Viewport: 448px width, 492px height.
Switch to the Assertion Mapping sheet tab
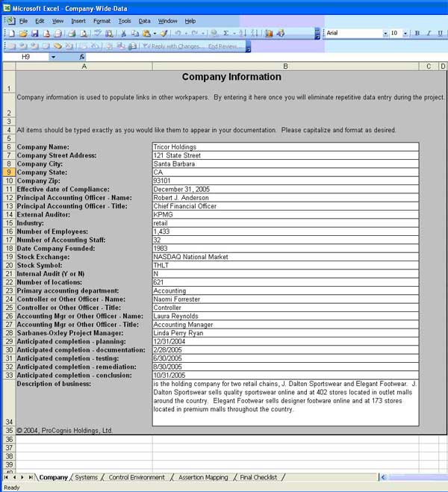(203, 477)
